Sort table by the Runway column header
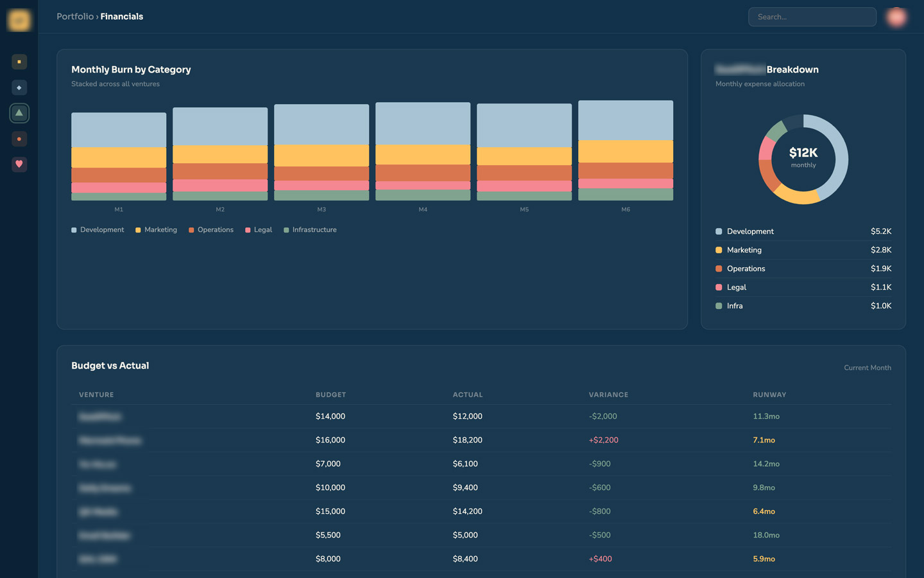Screen dimensions: 924x578 tap(769, 395)
